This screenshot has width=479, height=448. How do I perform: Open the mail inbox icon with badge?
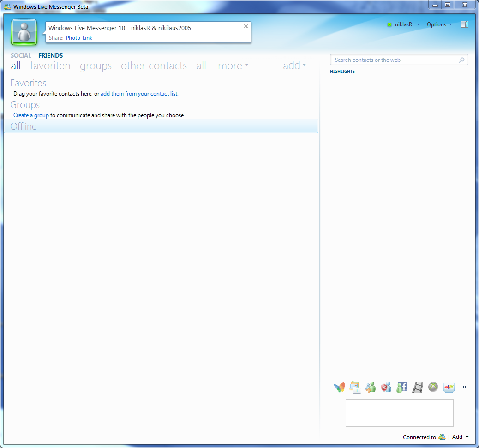click(355, 387)
